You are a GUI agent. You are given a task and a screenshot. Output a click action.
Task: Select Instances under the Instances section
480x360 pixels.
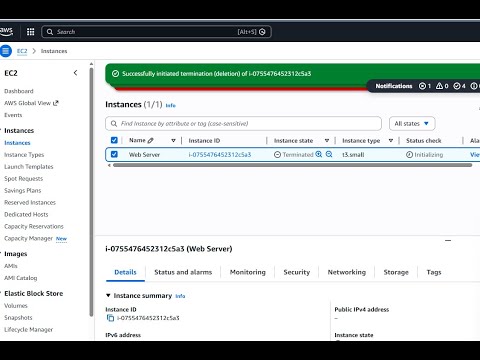pyautogui.click(x=17, y=143)
